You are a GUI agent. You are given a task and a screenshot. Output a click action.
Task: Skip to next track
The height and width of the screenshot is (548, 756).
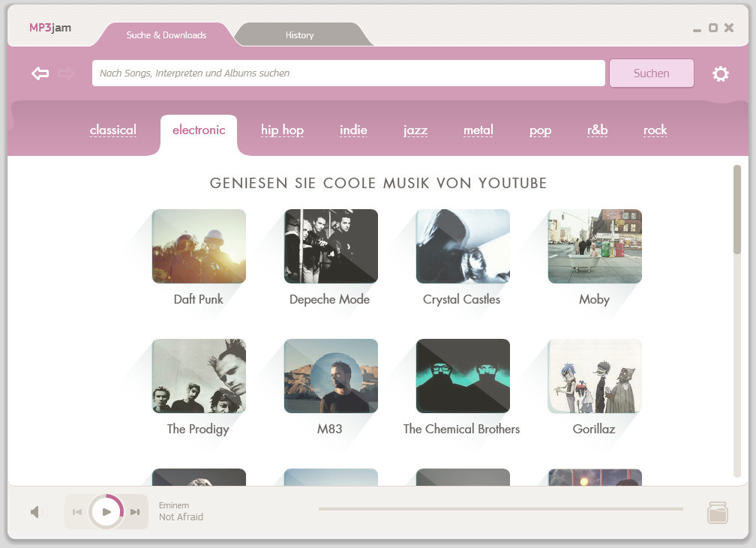(135, 512)
